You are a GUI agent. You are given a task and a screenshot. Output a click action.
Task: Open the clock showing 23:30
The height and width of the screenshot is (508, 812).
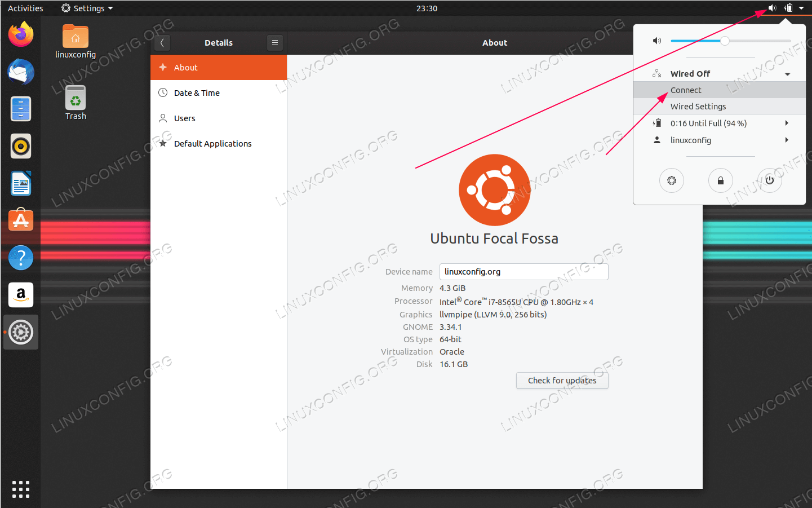click(427, 8)
